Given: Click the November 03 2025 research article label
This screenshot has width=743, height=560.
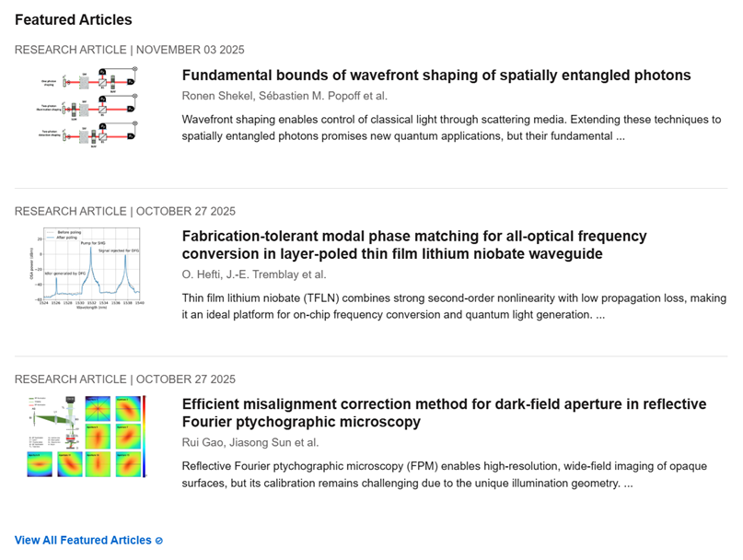Looking at the screenshot, I should (130, 50).
